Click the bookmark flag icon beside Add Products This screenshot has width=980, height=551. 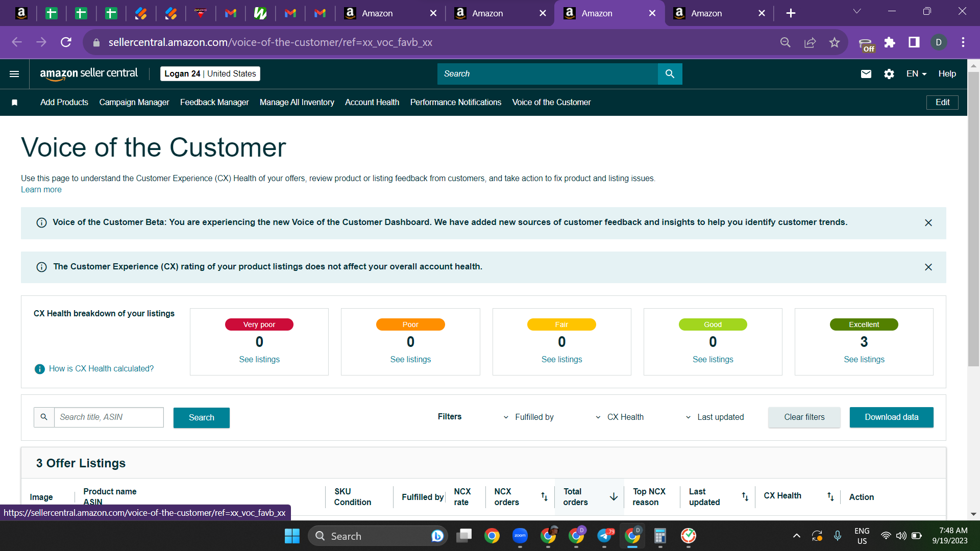pyautogui.click(x=15, y=103)
